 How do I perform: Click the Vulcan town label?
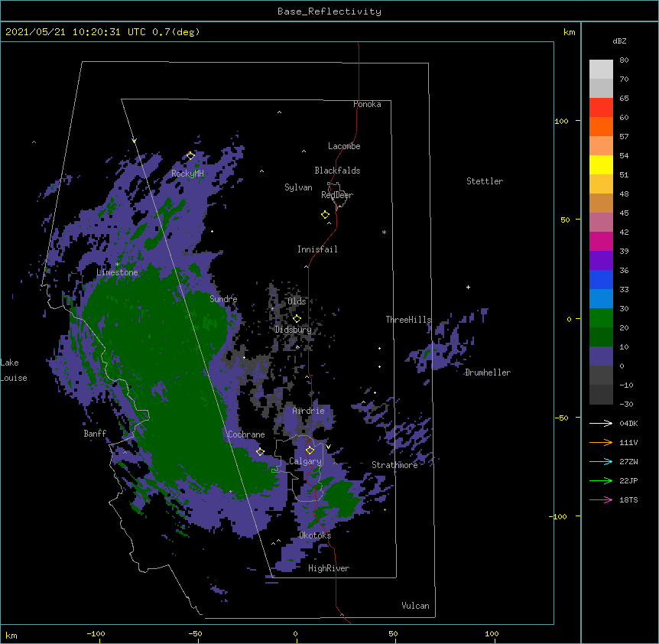[415, 606]
